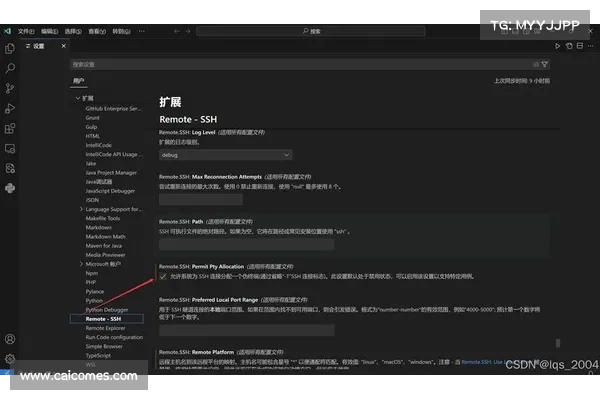Click the filter icon in settings search

[545, 64]
